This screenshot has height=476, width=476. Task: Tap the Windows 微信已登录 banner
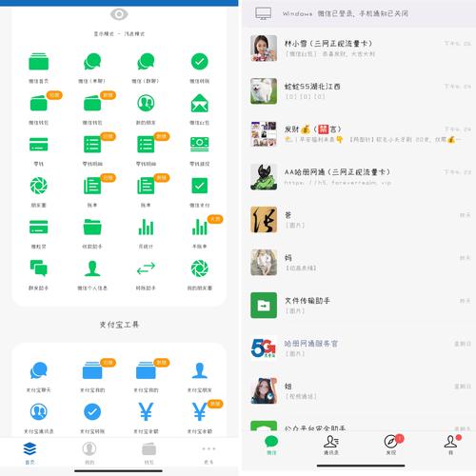click(x=359, y=13)
